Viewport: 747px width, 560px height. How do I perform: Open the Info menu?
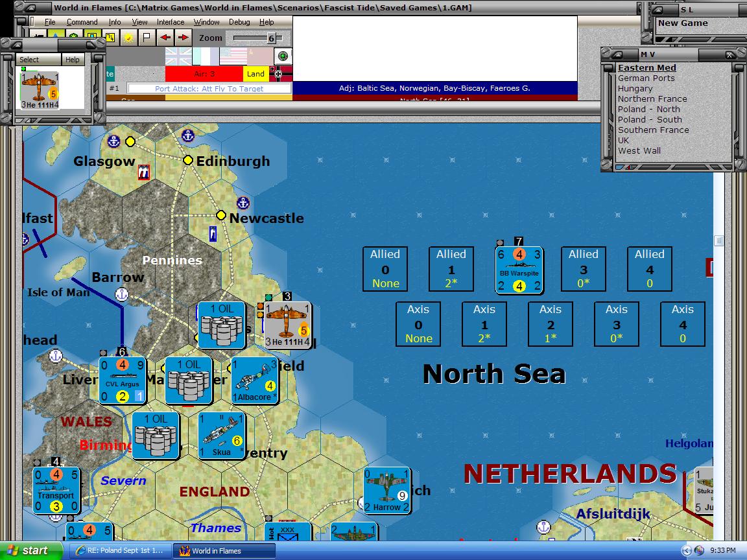click(x=115, y=22)
